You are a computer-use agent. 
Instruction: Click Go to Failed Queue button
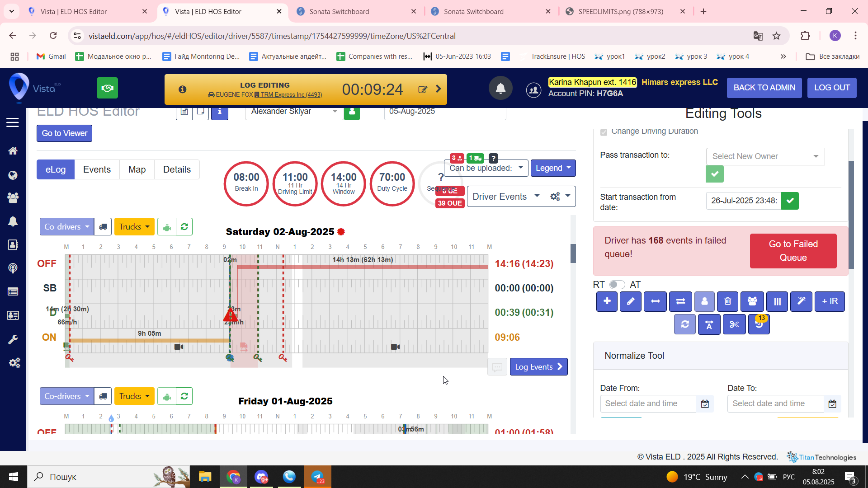point(793,251)
